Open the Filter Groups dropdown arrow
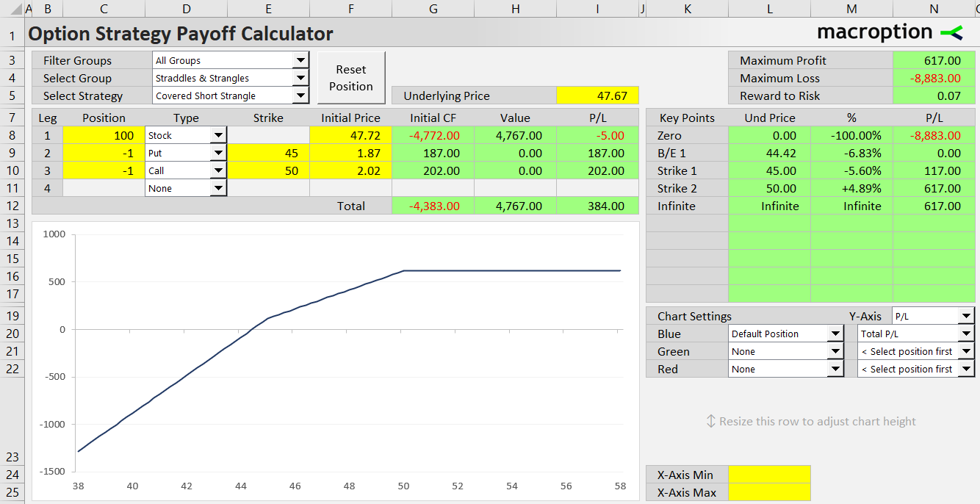Viewport: 980px width, 504px height. tap(300, 61)
